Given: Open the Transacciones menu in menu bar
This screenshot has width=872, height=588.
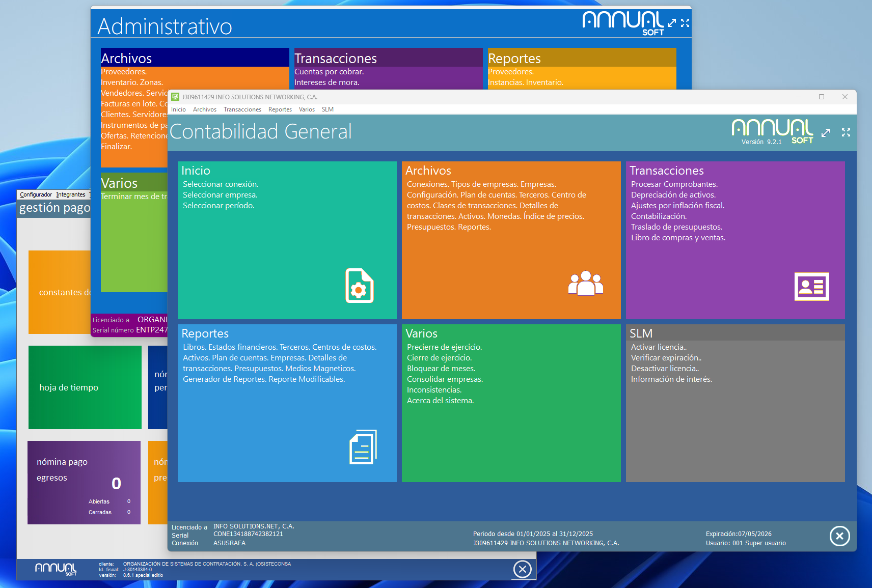Looking at the screenshot, I should 242,109.
